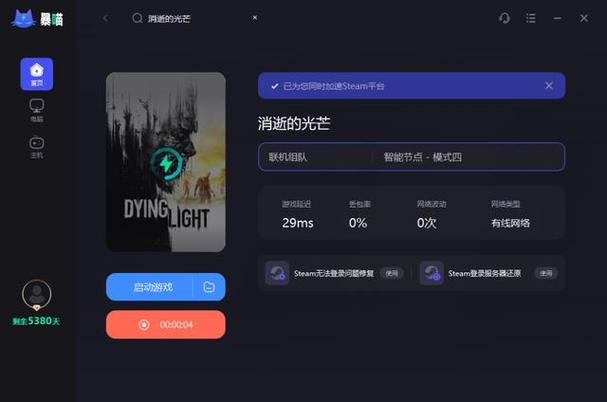This screenshot has height=402, width=607.
Task: Change node via 智能节点 - 模式四
Action: tap(423, 157)
